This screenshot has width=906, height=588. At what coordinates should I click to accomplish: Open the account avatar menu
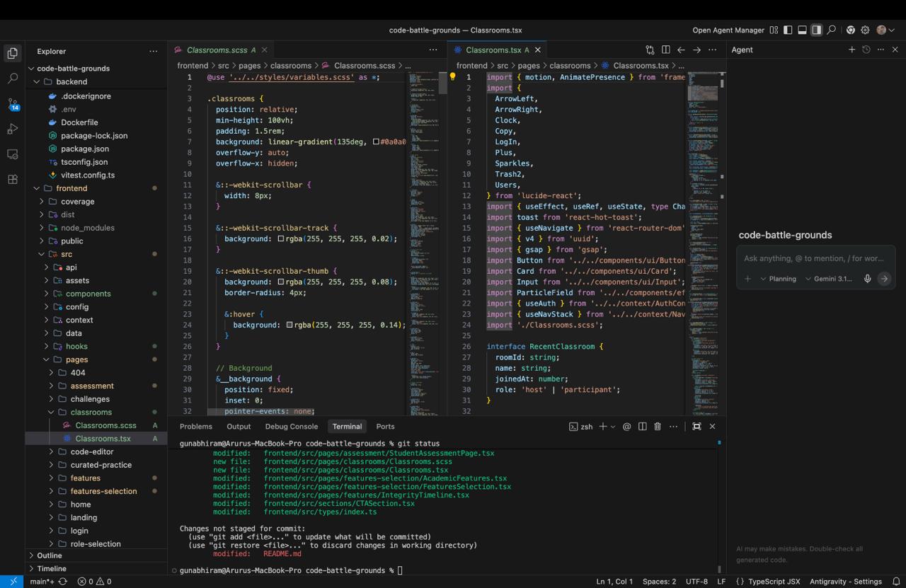click(885, 30)
